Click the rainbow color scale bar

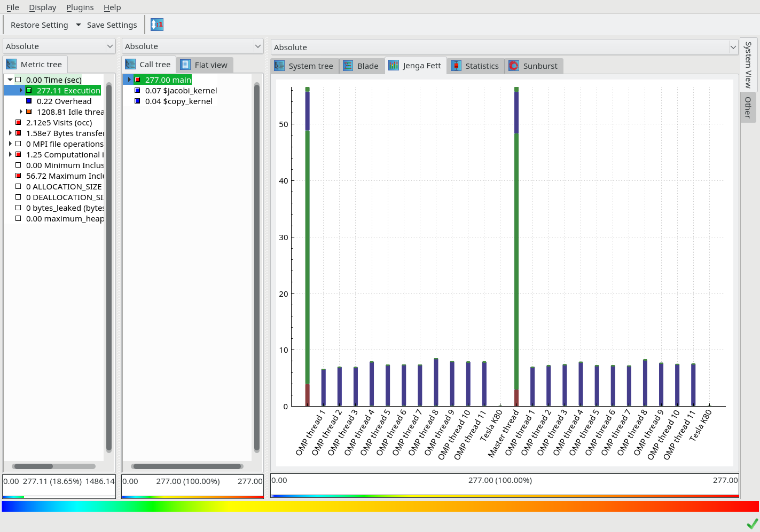tap(380, 506)
